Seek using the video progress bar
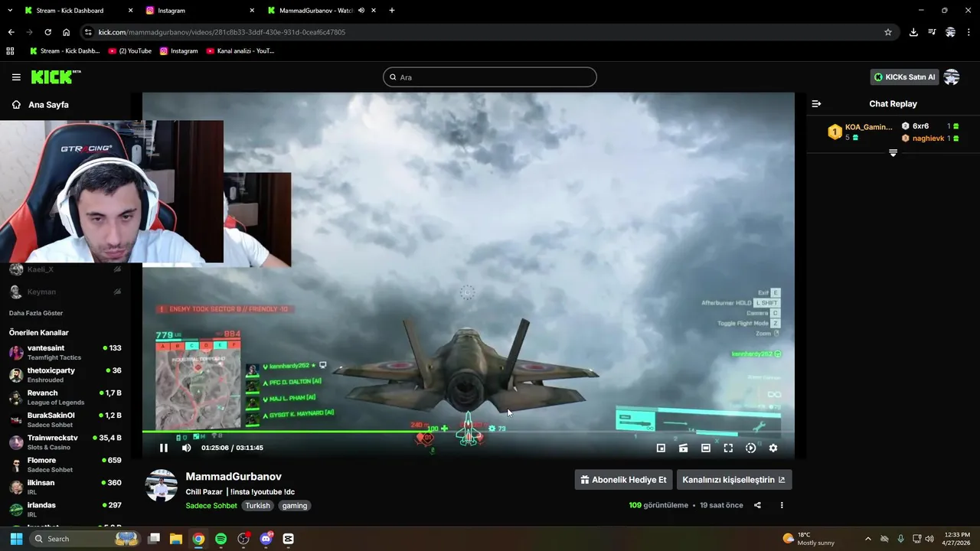The width and height of the screenshot is (980, 551). pyautogui.click(x=468, y=432)
